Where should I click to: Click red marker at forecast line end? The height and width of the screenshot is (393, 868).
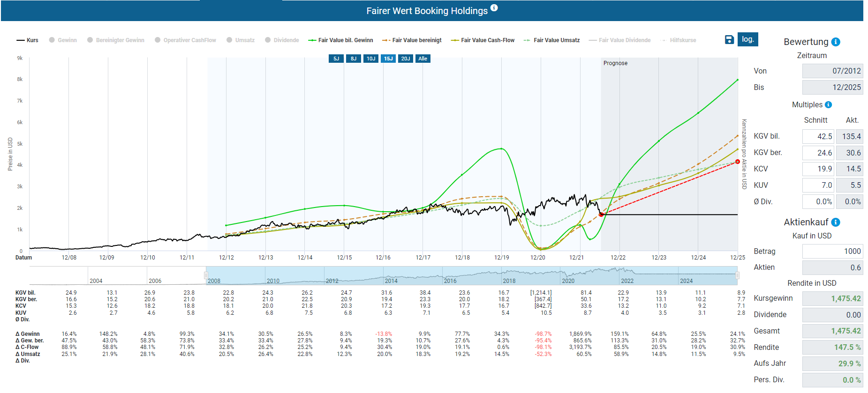pos(737,162)
